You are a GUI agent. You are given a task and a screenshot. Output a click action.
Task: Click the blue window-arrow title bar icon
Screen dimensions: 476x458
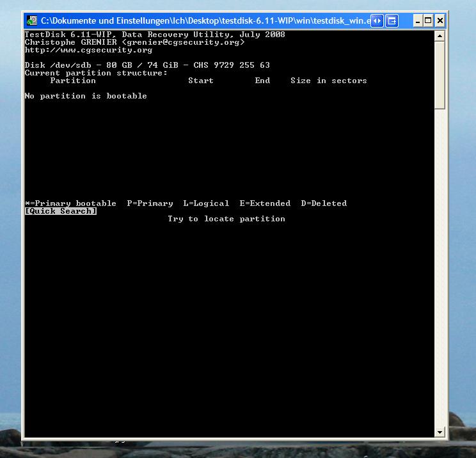(392, 21)
